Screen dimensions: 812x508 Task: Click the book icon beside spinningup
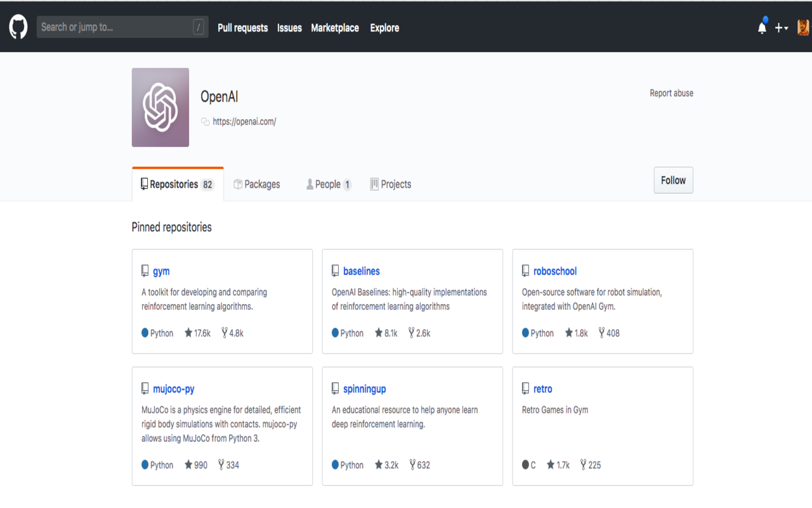pyautogui.click(x=335, y=388)
